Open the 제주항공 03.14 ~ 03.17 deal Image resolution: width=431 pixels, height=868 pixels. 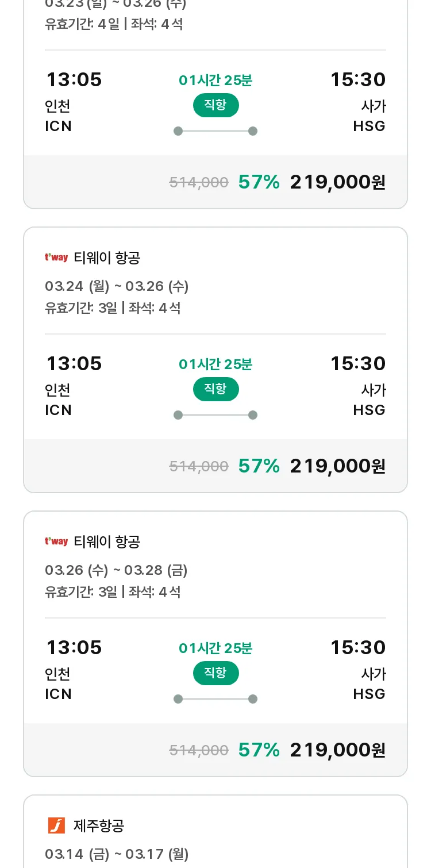click(x=215, y=832)
